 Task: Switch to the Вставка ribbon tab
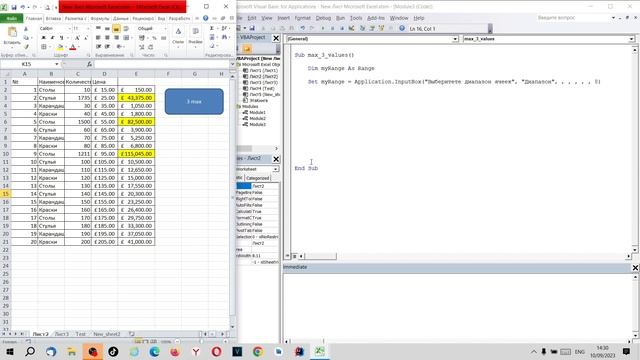point(53,18)
